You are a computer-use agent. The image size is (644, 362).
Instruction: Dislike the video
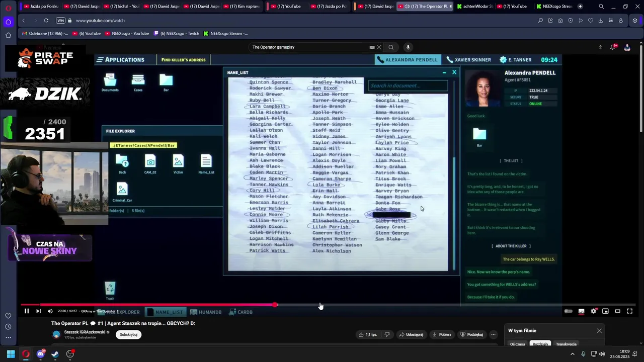pos(387,334)
